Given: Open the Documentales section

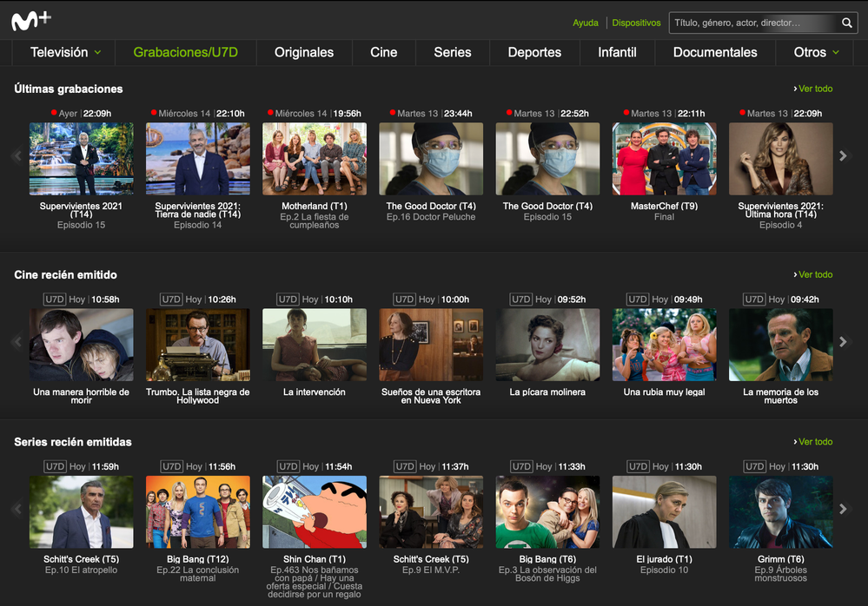Looking at the screenshot, I should 715,52.
